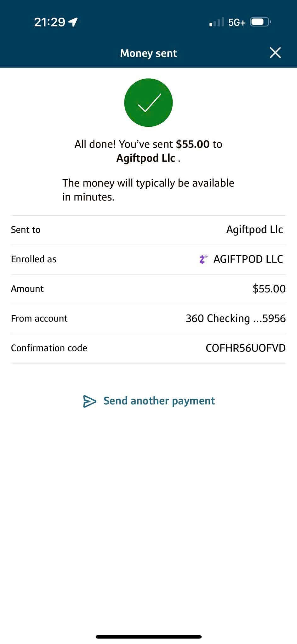Tap Agiftpod Llc in Sent to row
297x644 pixels.
254,230
